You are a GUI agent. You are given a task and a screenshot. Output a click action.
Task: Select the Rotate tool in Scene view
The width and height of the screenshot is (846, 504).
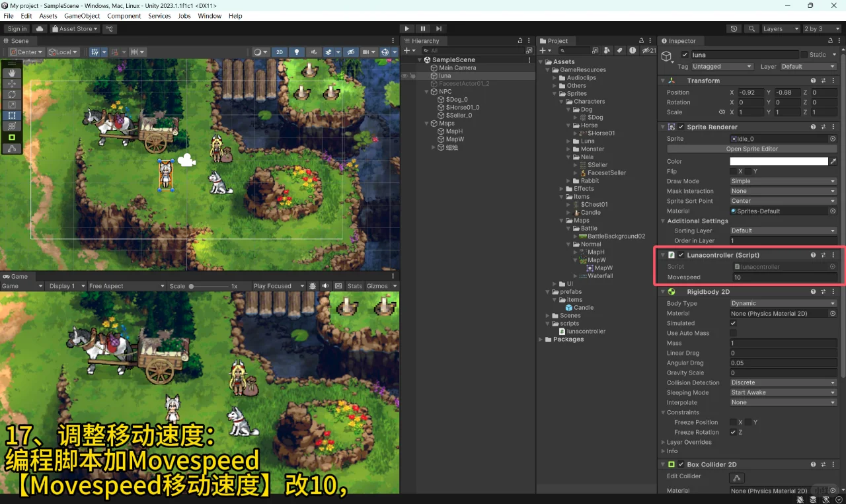point(12,94)
